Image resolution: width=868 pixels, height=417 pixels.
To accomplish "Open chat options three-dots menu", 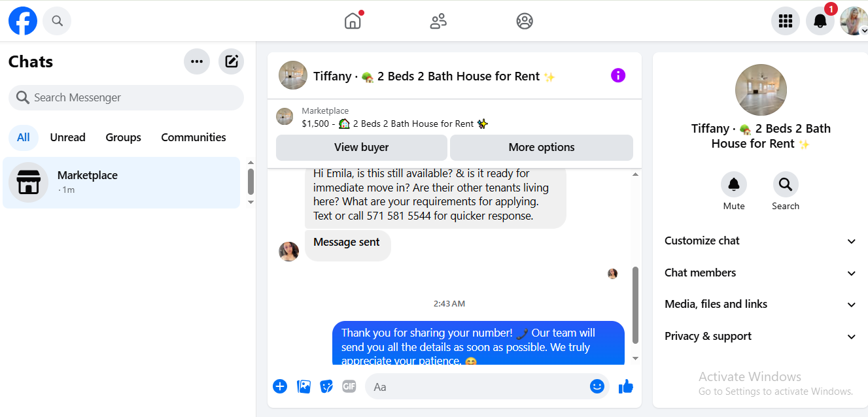I will [x=197, y=61].
